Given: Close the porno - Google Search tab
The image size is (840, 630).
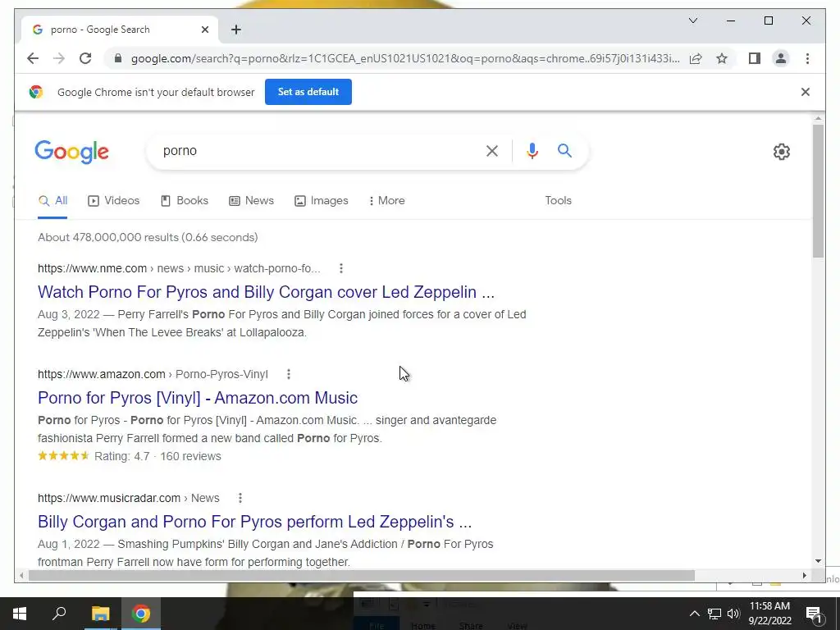Looking at the screenshot, I should 204,30.
